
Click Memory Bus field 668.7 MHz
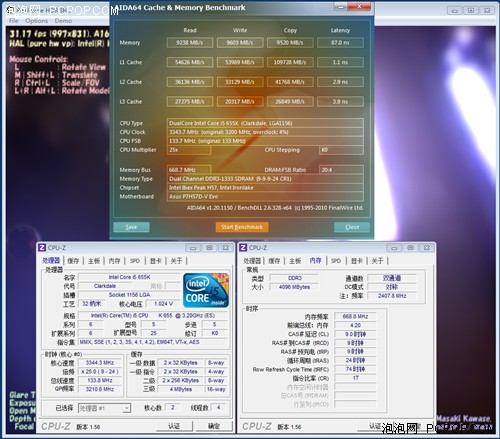coord(189,170)
